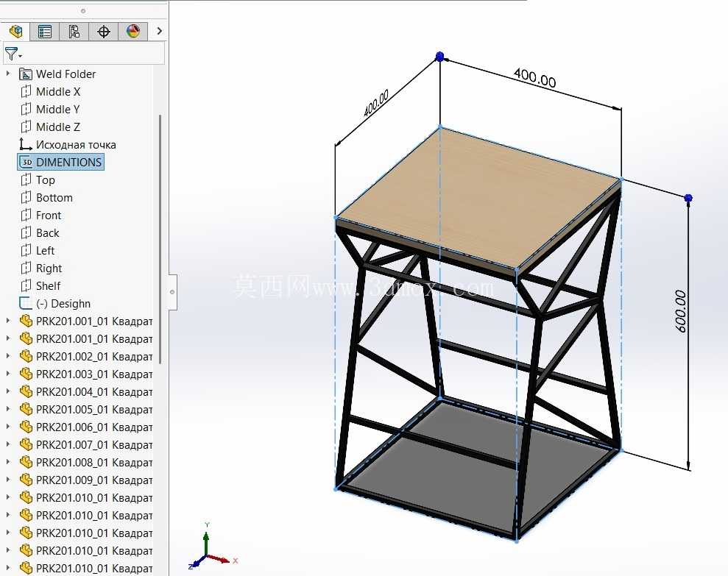
Task: Click the 400.00 dimension along the top right edge
Action: 534,77
